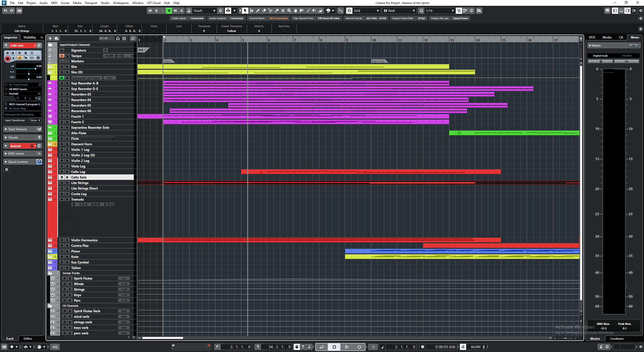Solo the Piano track
This screenshot has width=644, height=352.
[67, 251]
